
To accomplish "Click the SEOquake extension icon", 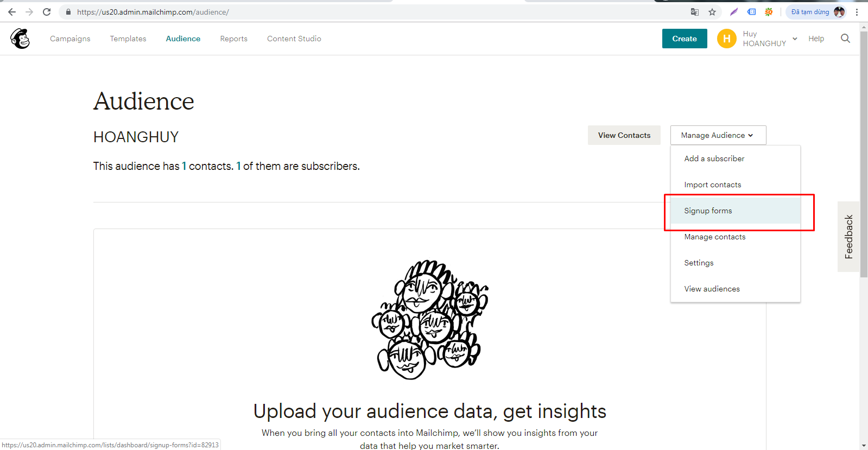I will point(769,12).
